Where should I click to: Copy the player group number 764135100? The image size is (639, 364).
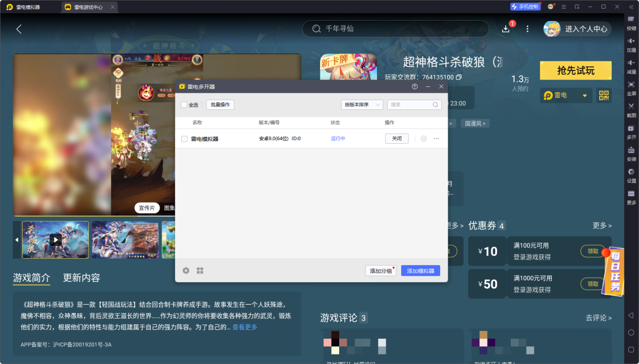[x=459, y=77]
